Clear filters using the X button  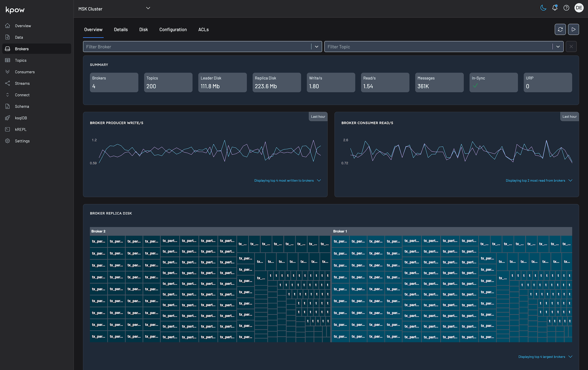tap(571, 46)
